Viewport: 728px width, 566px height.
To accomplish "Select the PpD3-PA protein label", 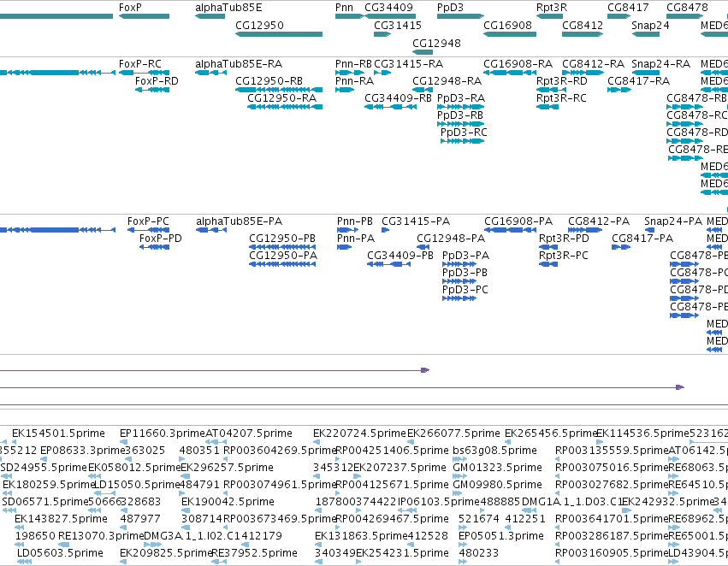I will click(x=465, y=256).
